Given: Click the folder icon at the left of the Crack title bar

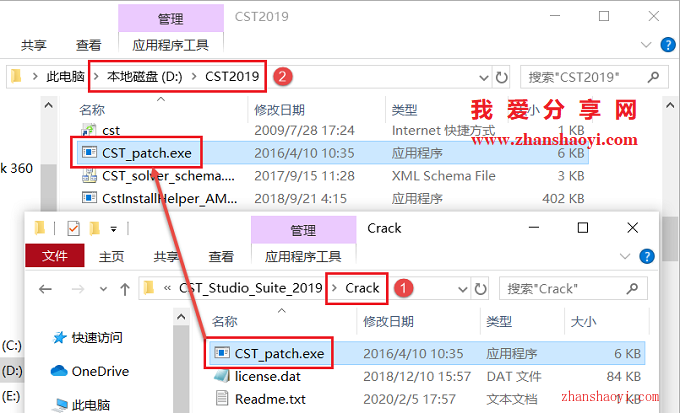Looking at the screenshot, I should (x=40, y=228).
